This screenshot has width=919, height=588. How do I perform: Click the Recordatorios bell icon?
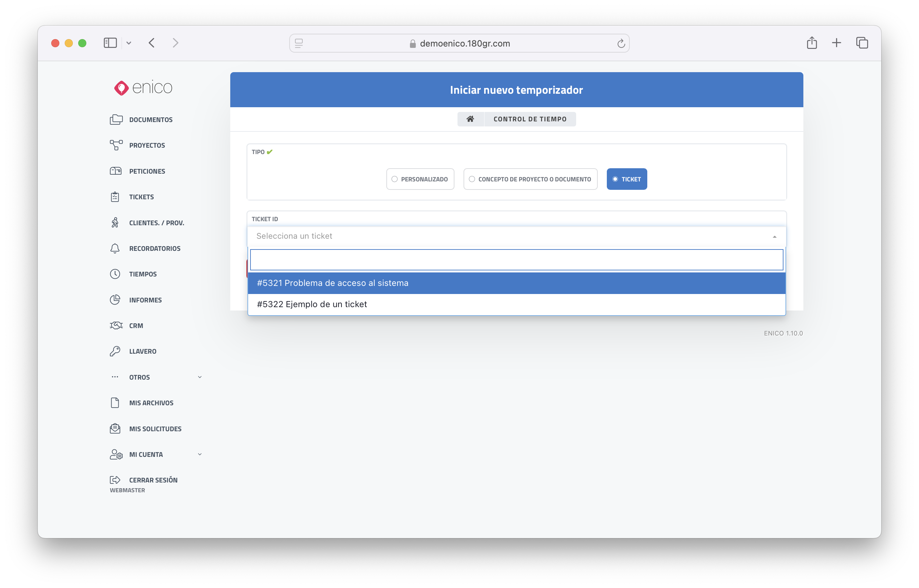click(x=115, y=248)
